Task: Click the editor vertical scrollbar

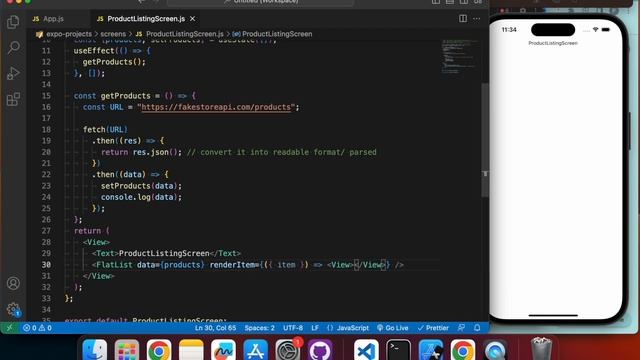Action: click(485, 140)
